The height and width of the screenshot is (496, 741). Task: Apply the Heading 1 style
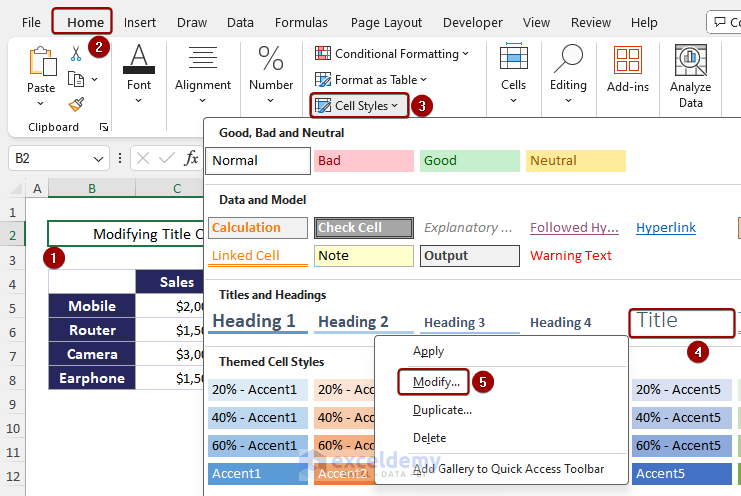point(258,322)
